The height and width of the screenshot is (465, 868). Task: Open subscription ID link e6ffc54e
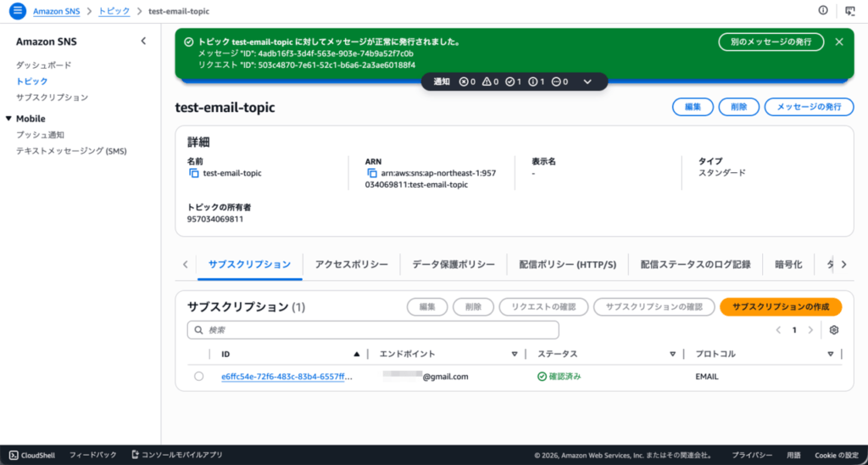[287, 376]
